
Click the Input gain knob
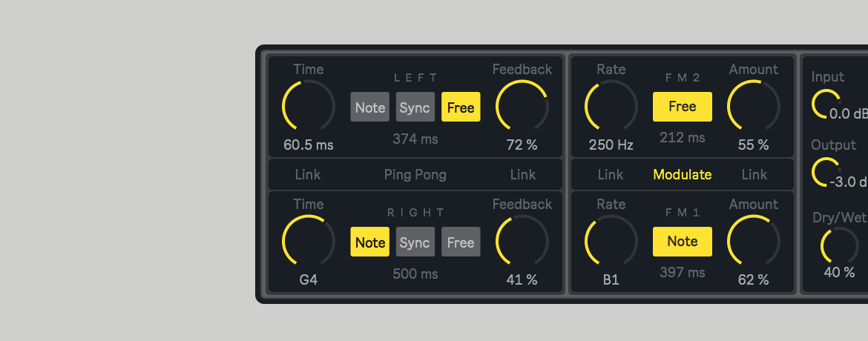[x=825, y=104]
